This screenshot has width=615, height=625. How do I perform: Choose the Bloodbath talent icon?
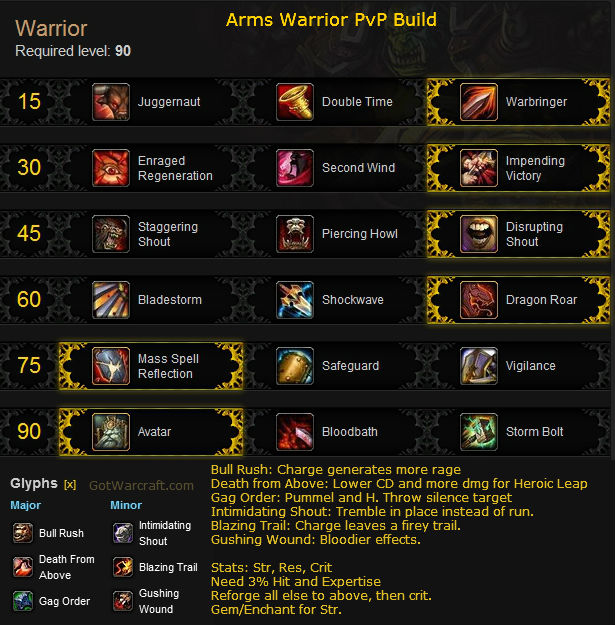coord(295,432)
